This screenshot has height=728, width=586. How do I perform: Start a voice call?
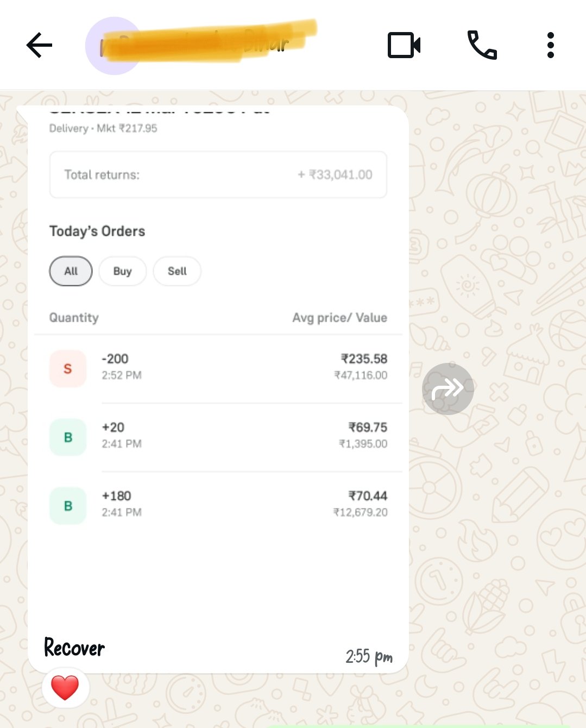coord(482,45)
